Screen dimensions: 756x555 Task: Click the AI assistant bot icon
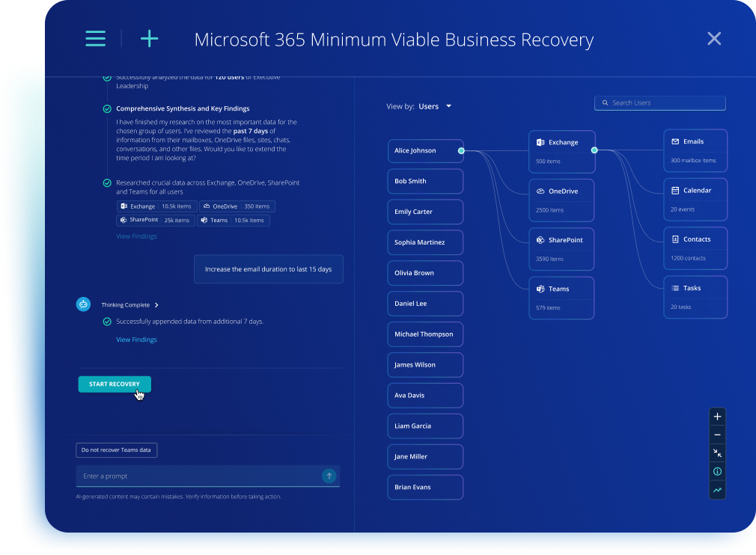(83, 304)
